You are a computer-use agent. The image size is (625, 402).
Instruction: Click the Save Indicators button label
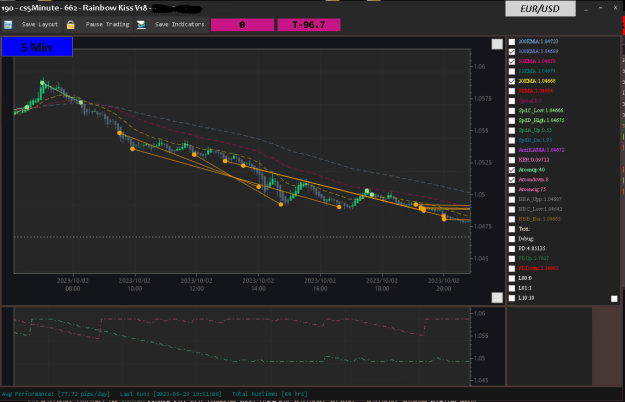point(179,25)
